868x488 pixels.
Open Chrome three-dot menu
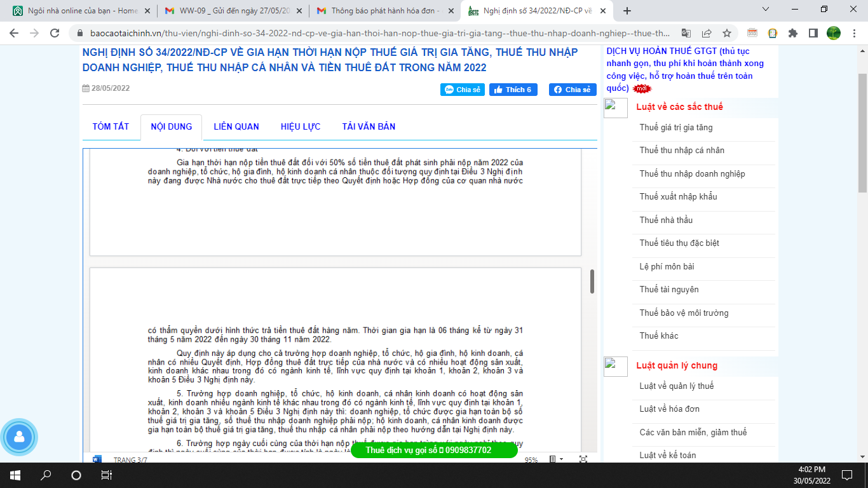855,33
